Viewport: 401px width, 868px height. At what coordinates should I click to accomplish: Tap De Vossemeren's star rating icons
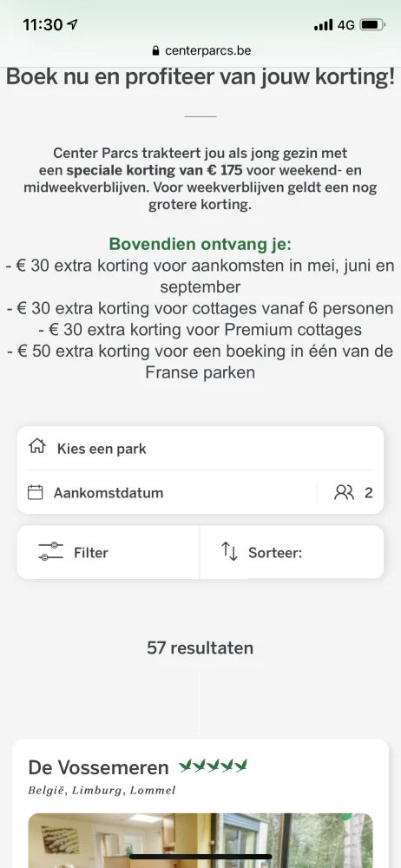(214, 766)
